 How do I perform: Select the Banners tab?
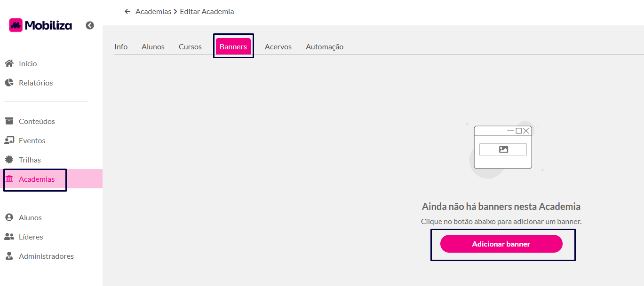(x=233, y=46)
